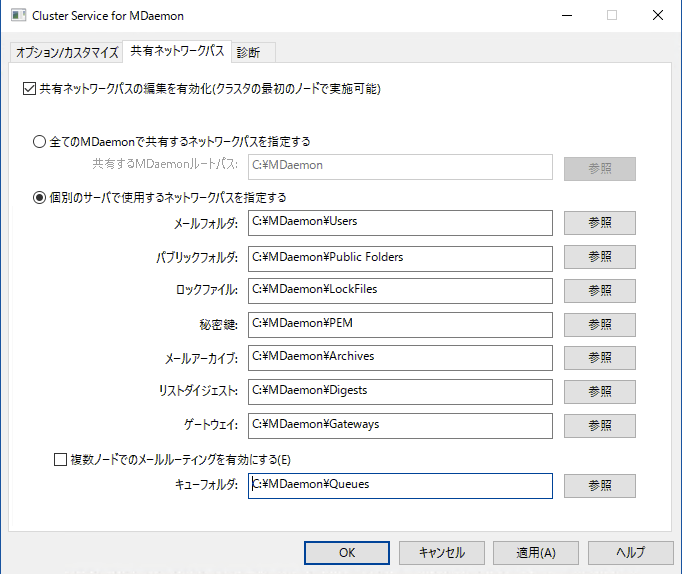Click the キャンセル button
The image size is (682, 574).
[441, 553]
